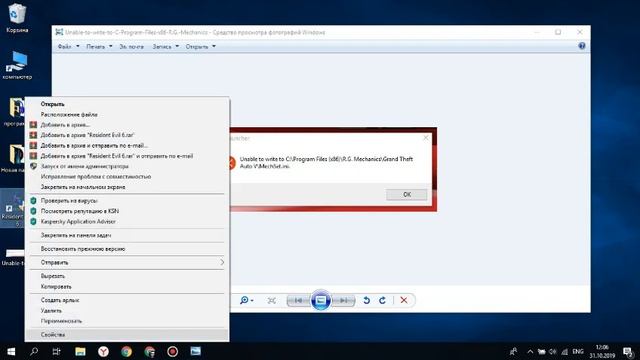Delete image with the red X icon
Screen dimensions: 640x360
pos(404,300)
